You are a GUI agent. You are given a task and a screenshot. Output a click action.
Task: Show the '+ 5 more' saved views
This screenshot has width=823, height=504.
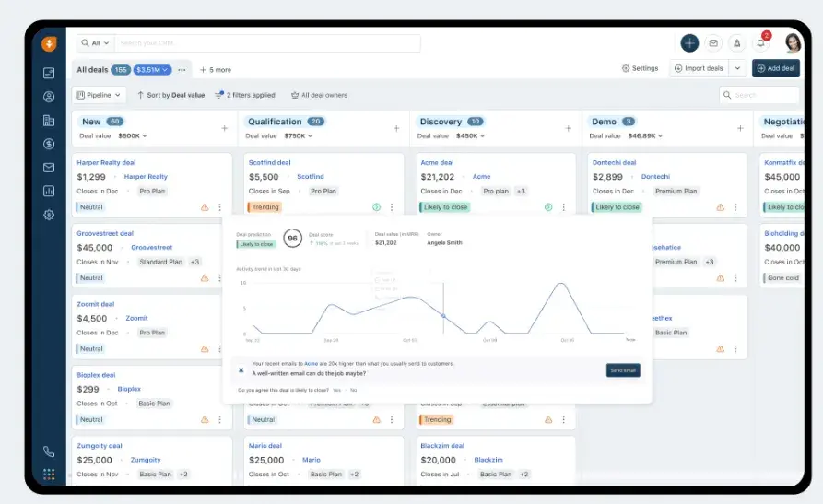pos(216,70)
